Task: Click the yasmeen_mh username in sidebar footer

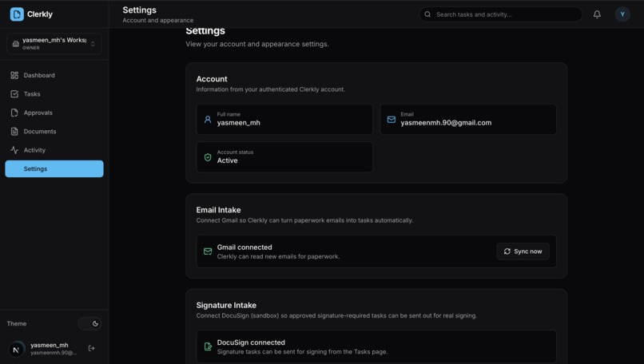Action: [x=50, y=345]
